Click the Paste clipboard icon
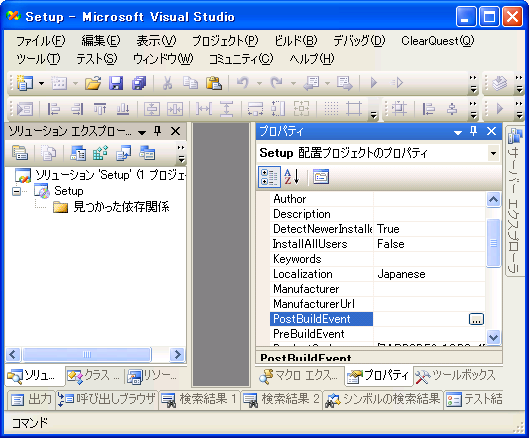The image size is (529, 438). pyautogui.click(x=214, y=83)
